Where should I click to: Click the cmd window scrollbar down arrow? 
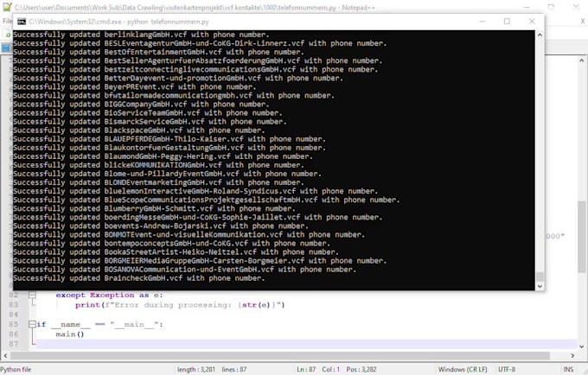tap(540, 286)
